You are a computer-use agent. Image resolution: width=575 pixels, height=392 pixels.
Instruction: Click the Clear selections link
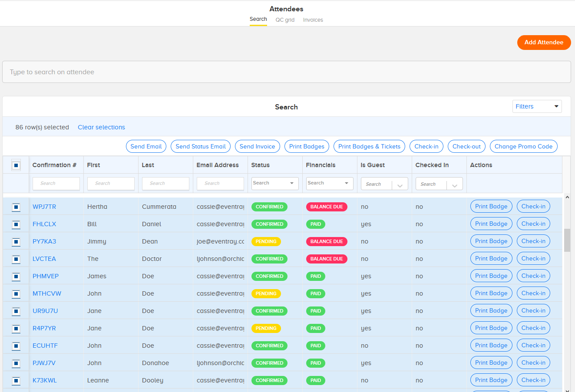101,127
